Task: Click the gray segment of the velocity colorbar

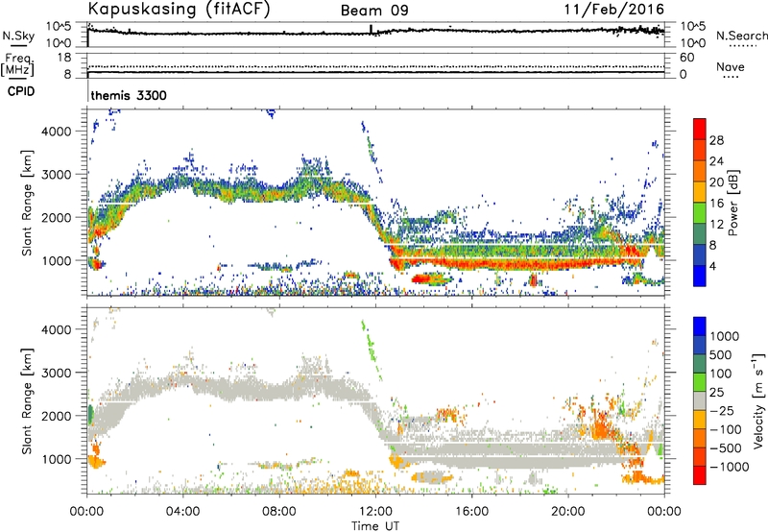Action: pyautogui.click(x=700, y=400)
